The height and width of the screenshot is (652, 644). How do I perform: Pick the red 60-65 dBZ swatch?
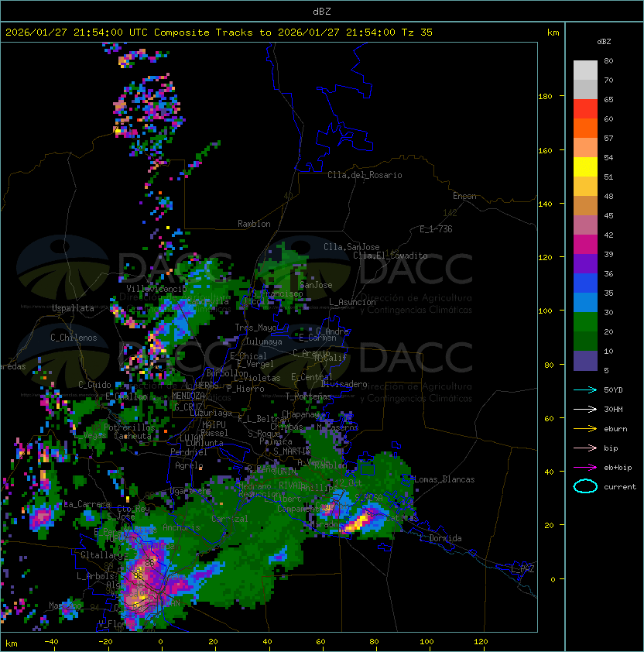coord(585,109)
